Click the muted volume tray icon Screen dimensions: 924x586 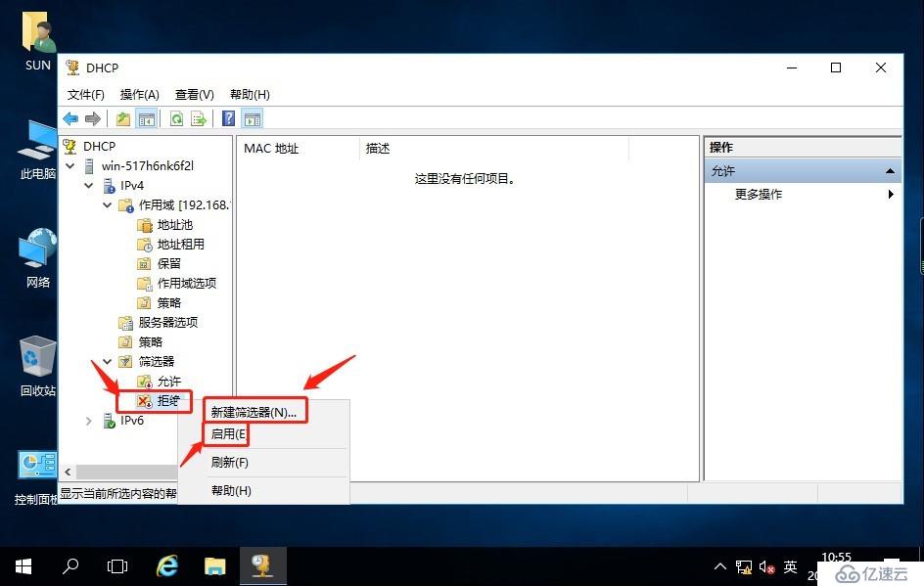[766, 567]
